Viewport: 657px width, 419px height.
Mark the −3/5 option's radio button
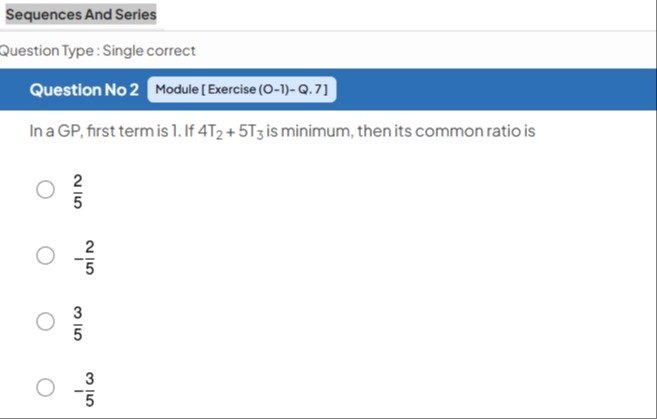45,387
